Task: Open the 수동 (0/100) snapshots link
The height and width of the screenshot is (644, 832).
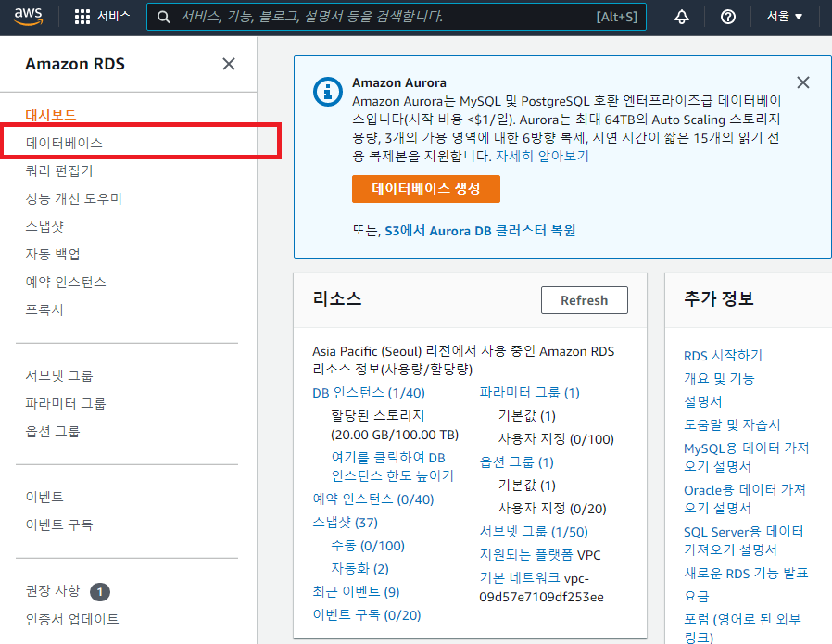Action: pos(368,546)
